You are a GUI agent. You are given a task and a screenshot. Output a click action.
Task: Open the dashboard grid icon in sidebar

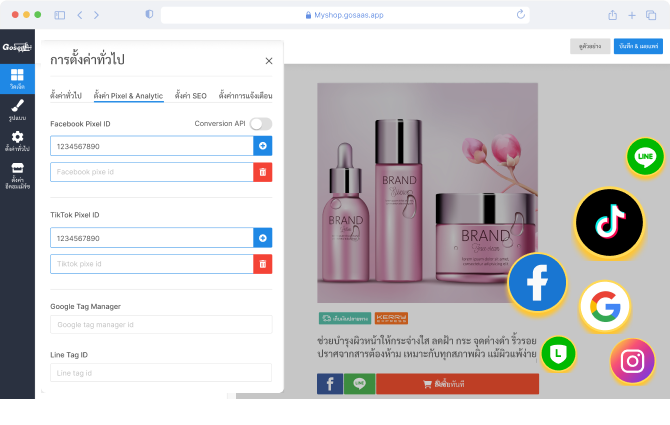pos(17,79)
